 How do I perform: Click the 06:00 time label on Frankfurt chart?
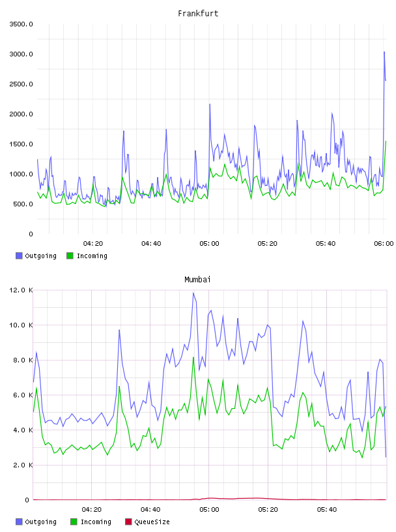point(384,244)
